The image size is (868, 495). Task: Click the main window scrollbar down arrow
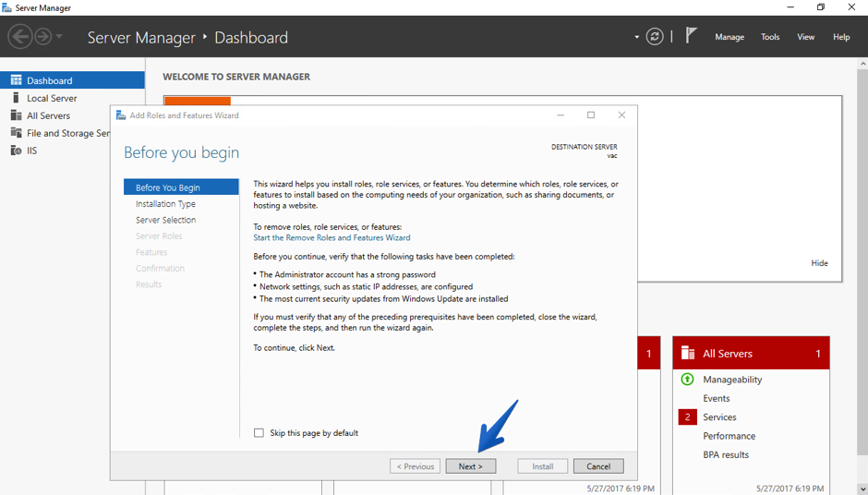863,489
